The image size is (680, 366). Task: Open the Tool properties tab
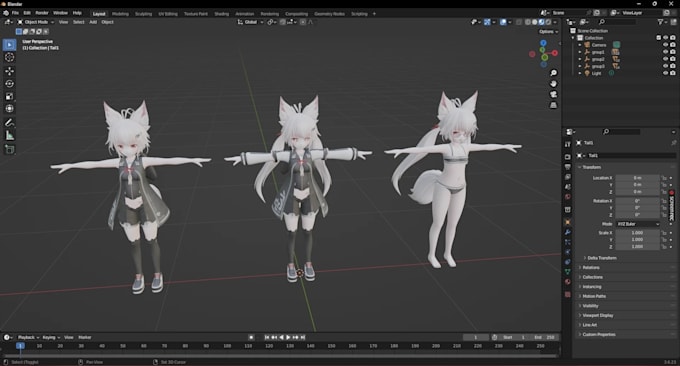point(568,144)
